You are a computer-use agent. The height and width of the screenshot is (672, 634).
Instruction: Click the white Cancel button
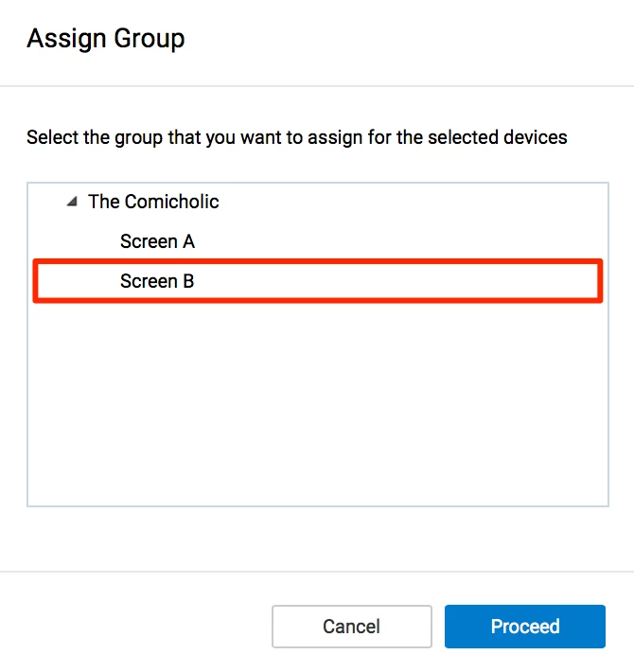tap(351, 627)
